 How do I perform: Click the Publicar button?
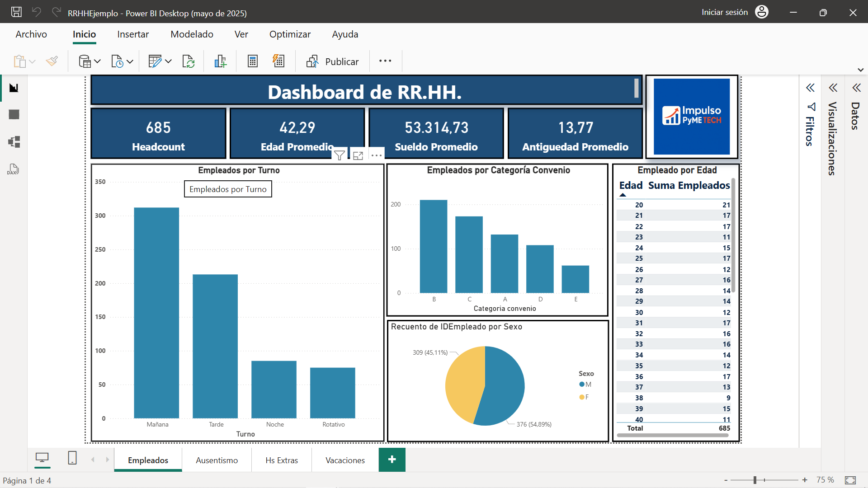tap(332, 61)
